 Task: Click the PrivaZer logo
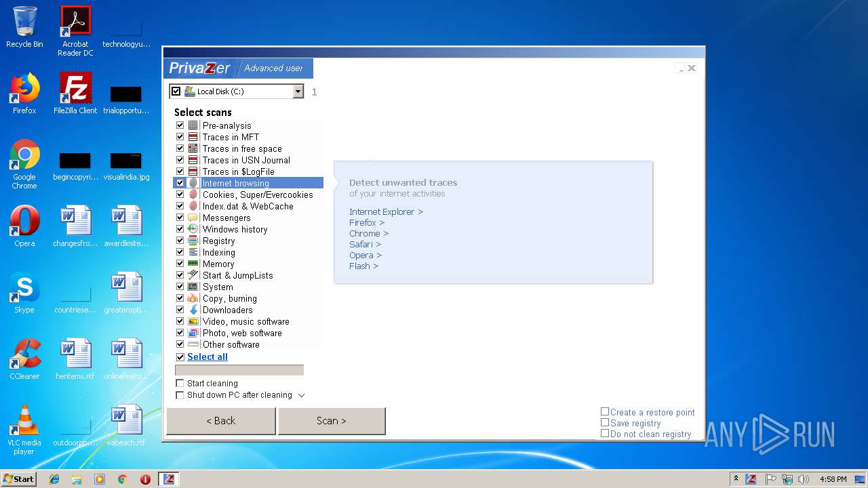199,68
